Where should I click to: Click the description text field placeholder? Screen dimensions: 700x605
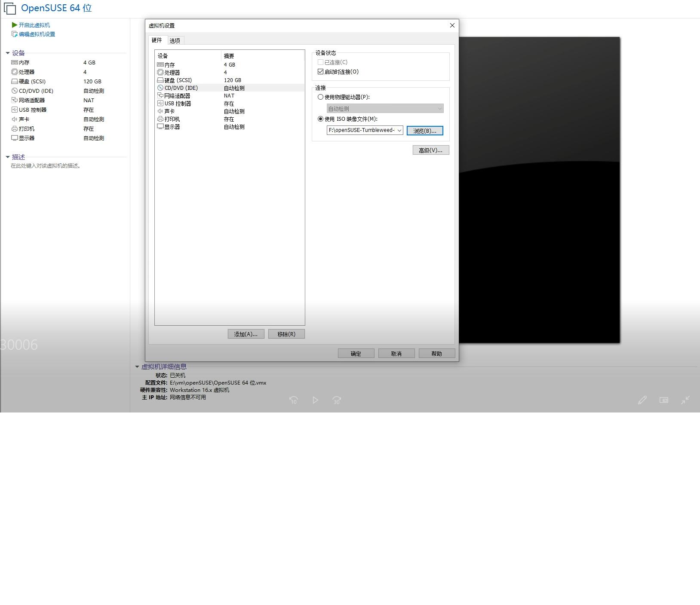pos(46,166)
